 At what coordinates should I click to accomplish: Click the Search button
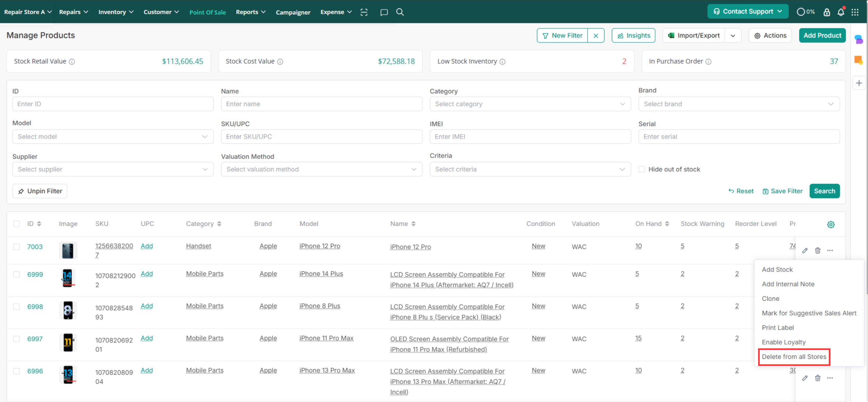pos(824,191)
